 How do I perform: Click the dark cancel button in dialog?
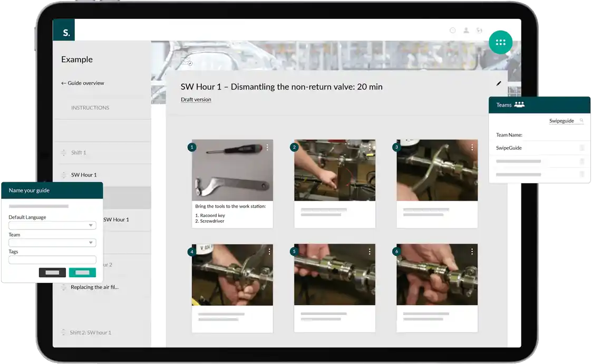click(x=53, y=272)
